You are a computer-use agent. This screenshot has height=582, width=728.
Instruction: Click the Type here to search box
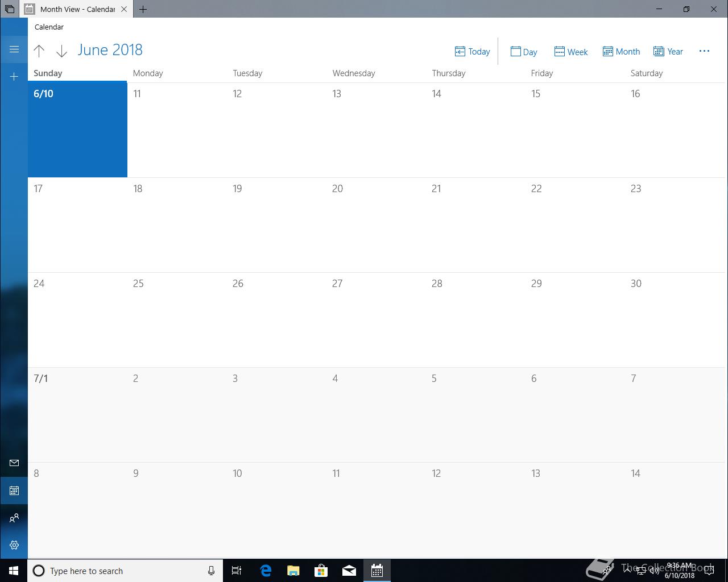coord(125,571)
